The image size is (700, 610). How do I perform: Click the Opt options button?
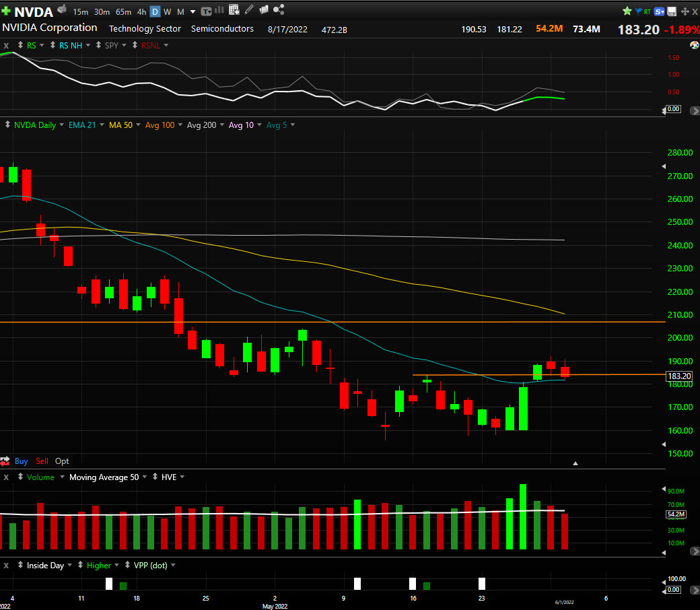coord(62,461)
